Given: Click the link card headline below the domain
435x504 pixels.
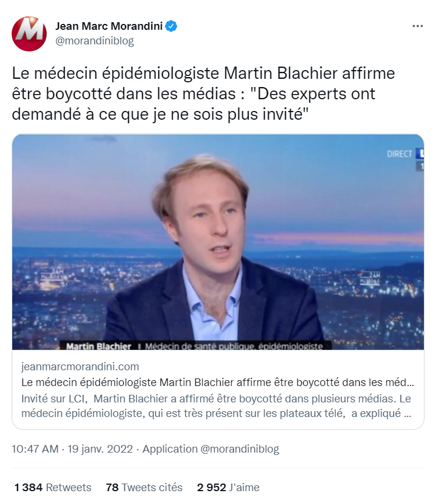Looking at the screenshot, I should click(x=217, y=382).
